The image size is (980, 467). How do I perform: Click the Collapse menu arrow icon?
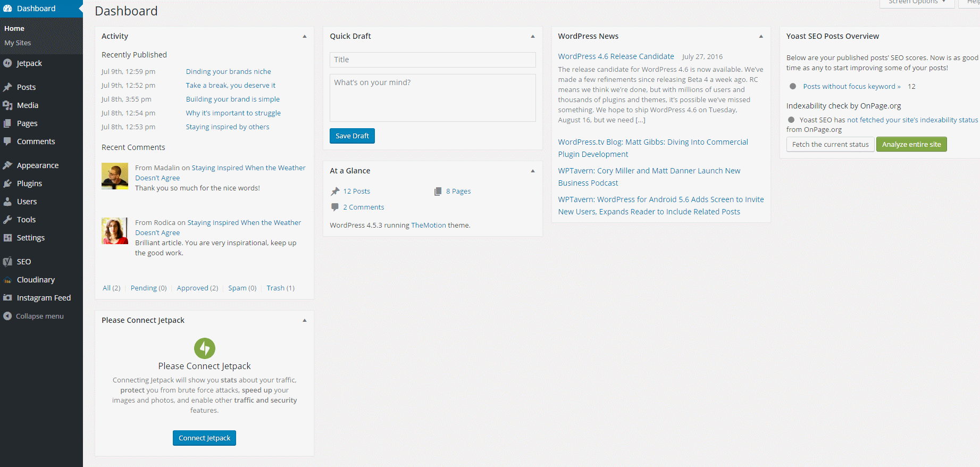[7, 316]
